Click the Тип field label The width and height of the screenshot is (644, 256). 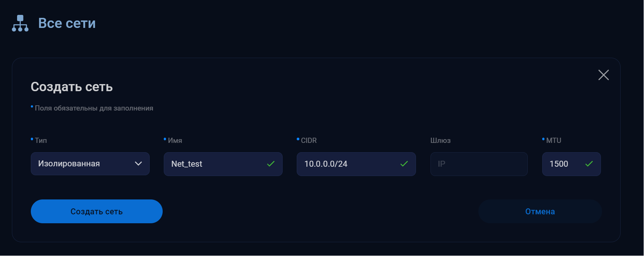pyautogui.click(x=41, y=140)
